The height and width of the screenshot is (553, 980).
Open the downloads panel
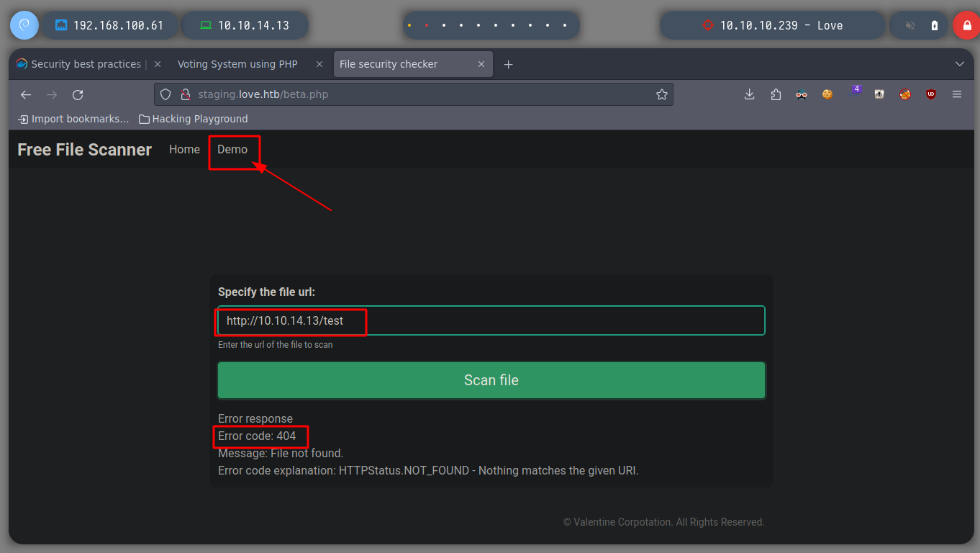[750, 94]
